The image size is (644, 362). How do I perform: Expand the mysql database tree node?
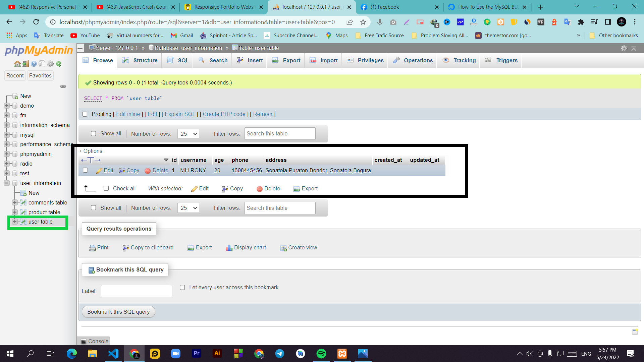click(6, 135)
